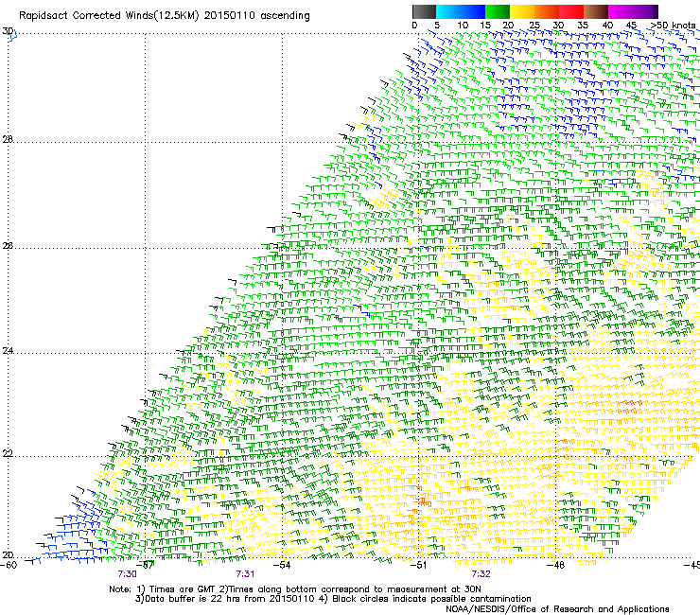Click the cyan 5-10 knots legend swatch
Screen dimensions: 700x615
(448, 11)
